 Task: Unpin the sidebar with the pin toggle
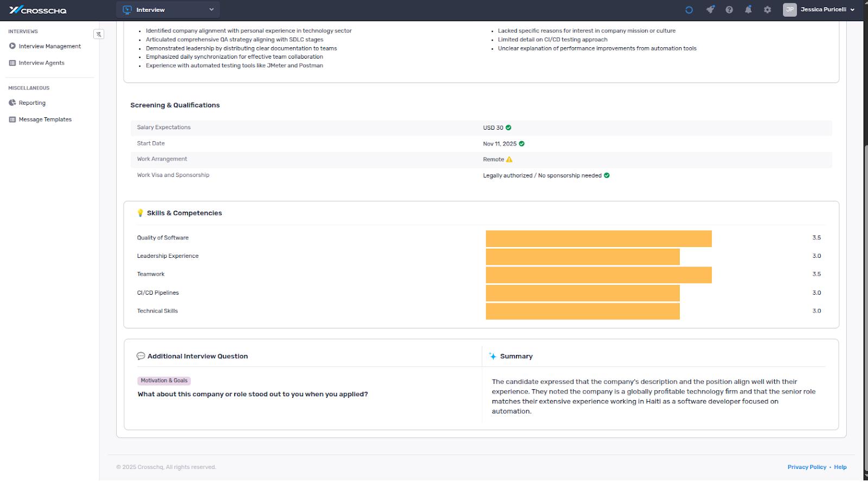click(99, 34)
